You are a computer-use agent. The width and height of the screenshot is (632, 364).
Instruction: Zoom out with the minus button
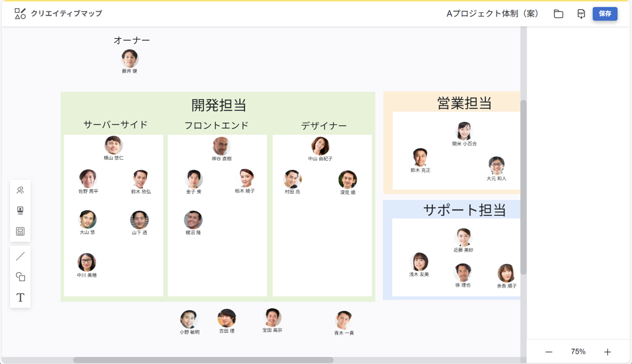549,351
